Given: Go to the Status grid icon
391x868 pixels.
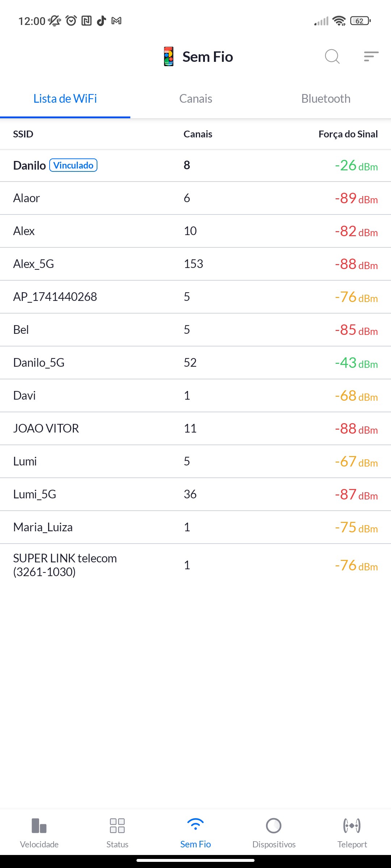Looking at the screenshot, I should coord(117,825).
